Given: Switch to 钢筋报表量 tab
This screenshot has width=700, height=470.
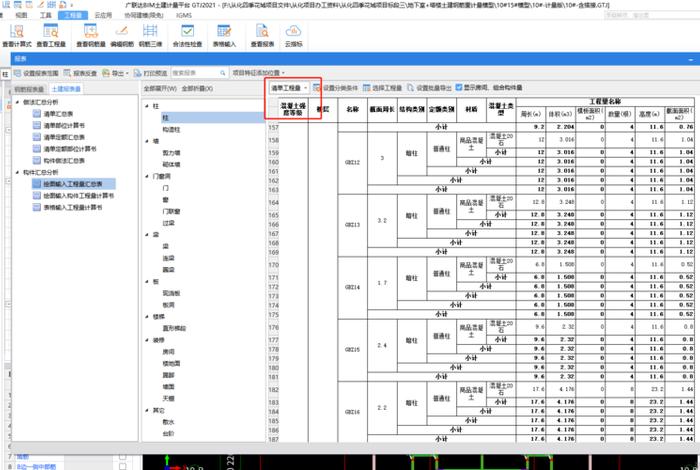Looking at the screenshot, I should coord(29,89).
